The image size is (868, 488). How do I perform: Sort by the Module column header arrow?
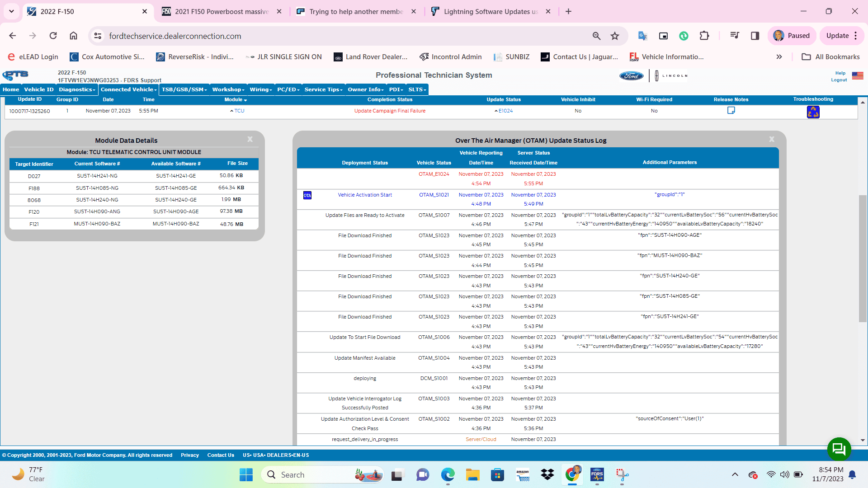[245, 100]
